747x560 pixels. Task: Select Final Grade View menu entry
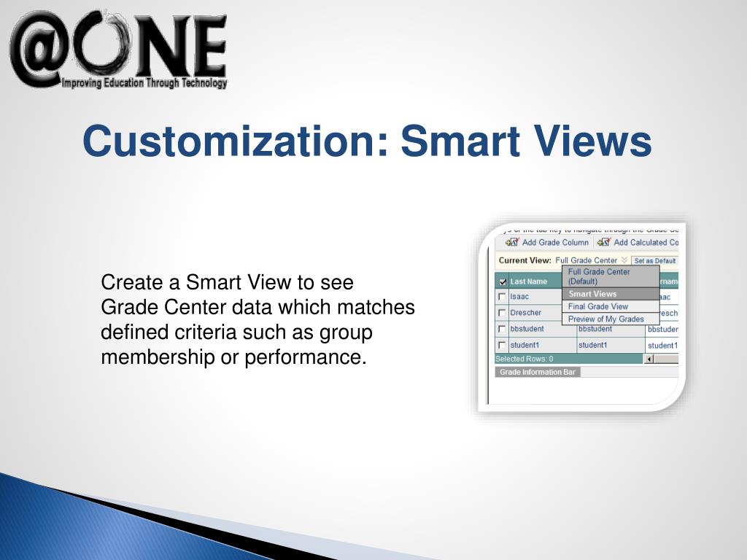pos(611,307)
